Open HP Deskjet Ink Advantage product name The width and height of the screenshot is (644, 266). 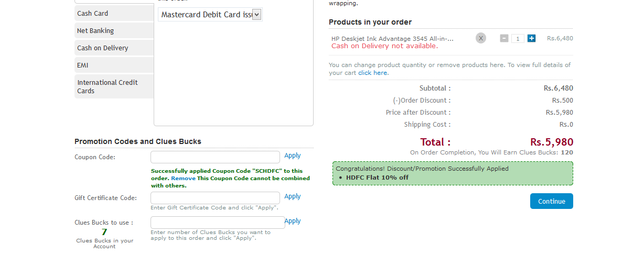(392, 39)
